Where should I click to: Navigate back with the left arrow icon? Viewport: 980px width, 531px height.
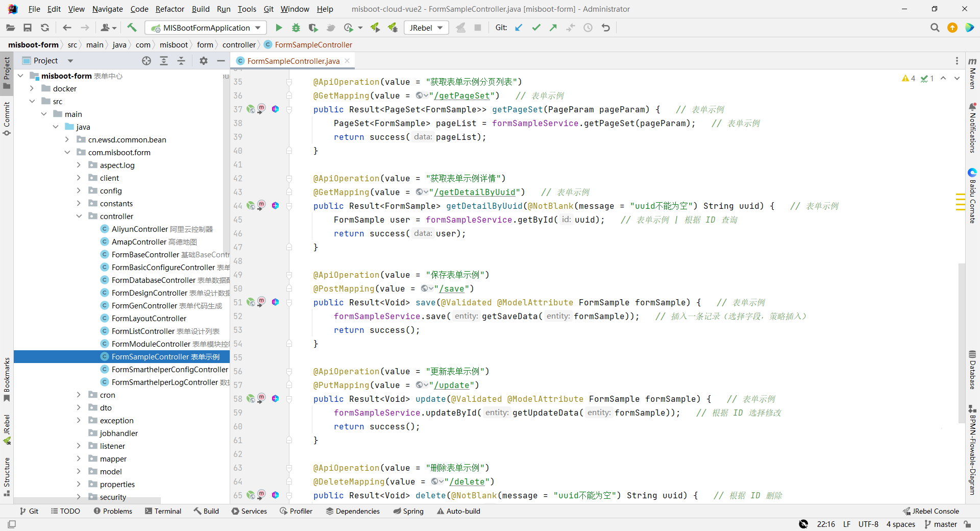coord(67,28)
